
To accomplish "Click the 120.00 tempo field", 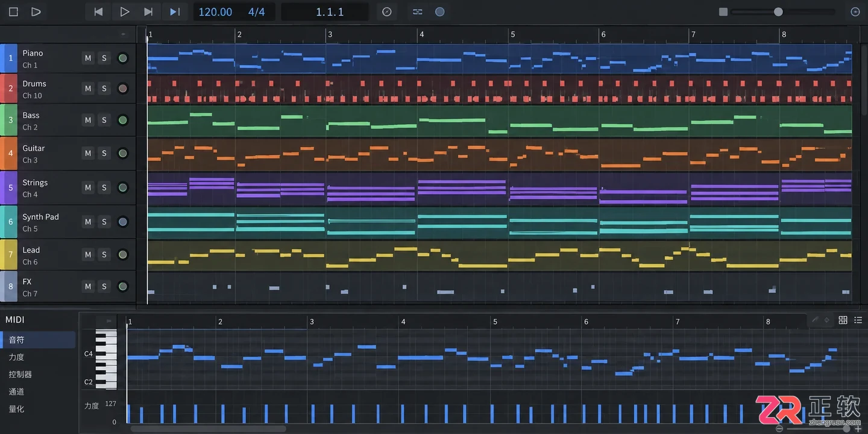I will coord(215,11).
